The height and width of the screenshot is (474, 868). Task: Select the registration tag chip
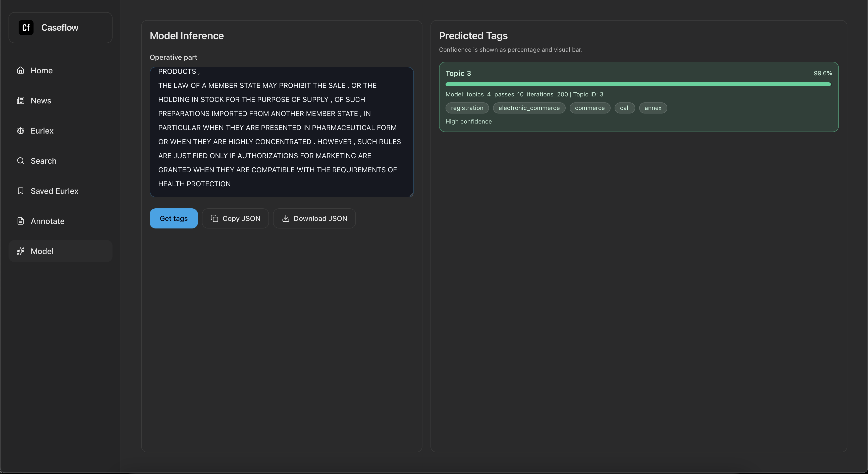[467, 108]
